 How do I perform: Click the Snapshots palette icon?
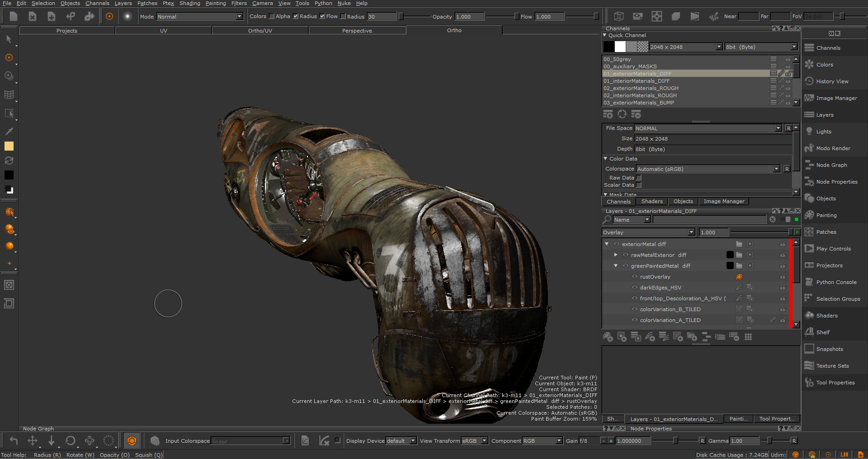coord(809,349)
